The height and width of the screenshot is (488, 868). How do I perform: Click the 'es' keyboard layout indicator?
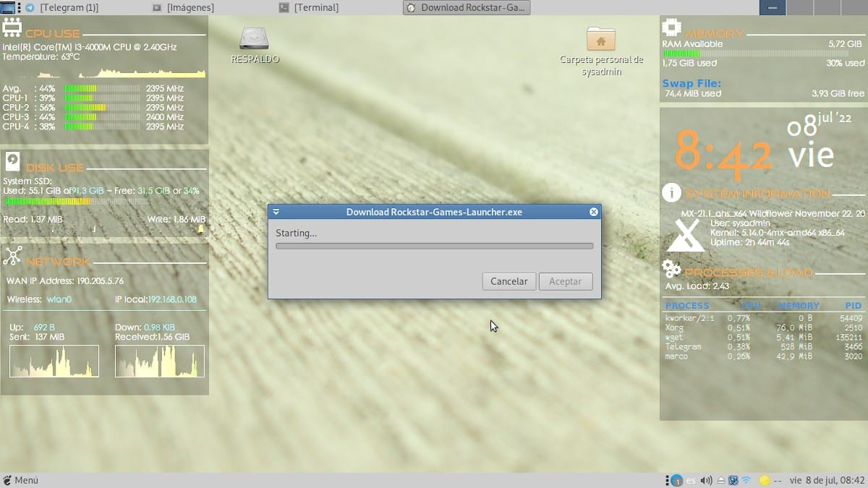[691, 480]
